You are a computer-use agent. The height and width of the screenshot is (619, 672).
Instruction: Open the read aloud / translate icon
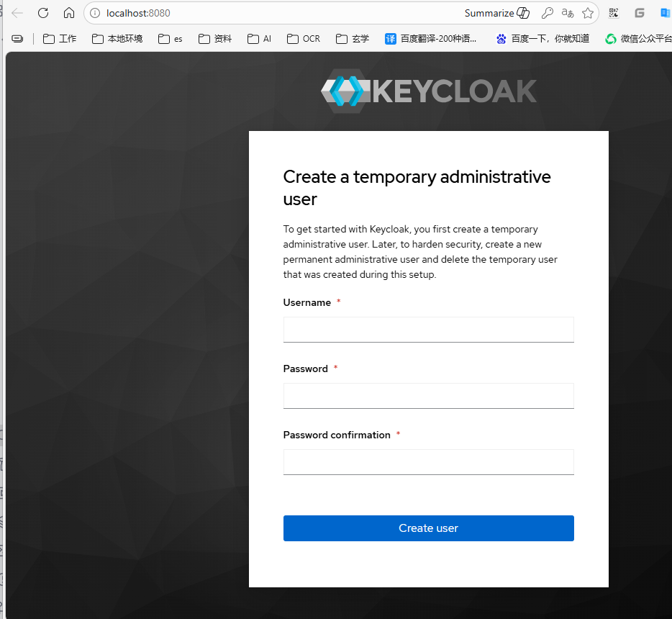coord(568,13)
